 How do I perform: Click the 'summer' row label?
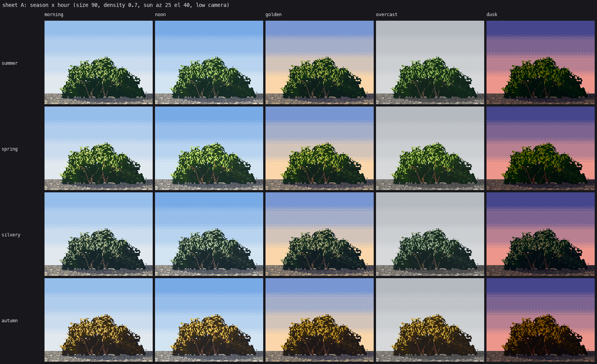point(10,63)
